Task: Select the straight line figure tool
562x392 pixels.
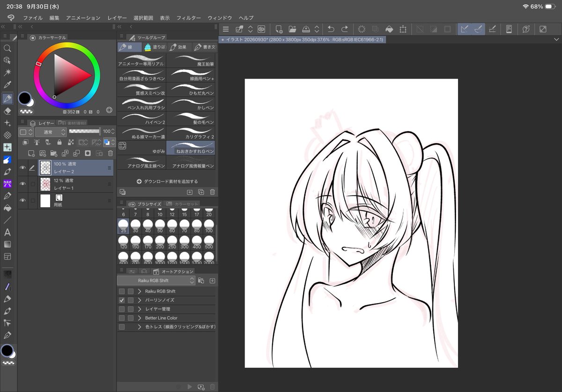Action: 7,220
